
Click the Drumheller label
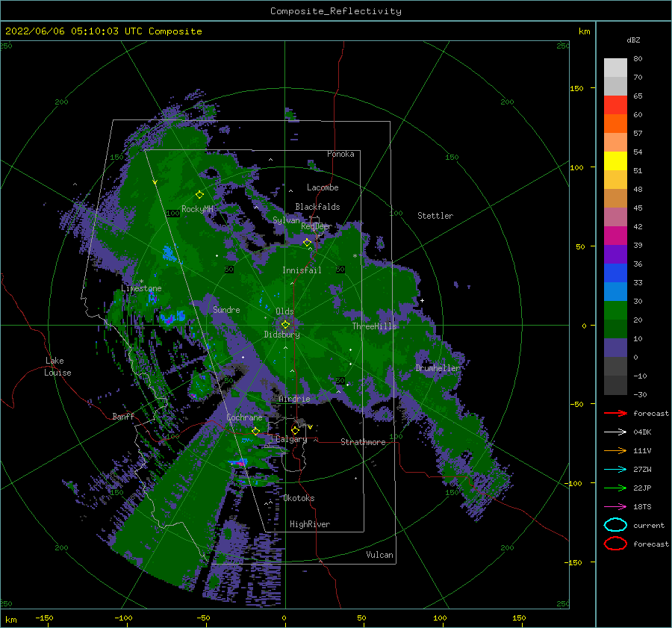[438, 368]
